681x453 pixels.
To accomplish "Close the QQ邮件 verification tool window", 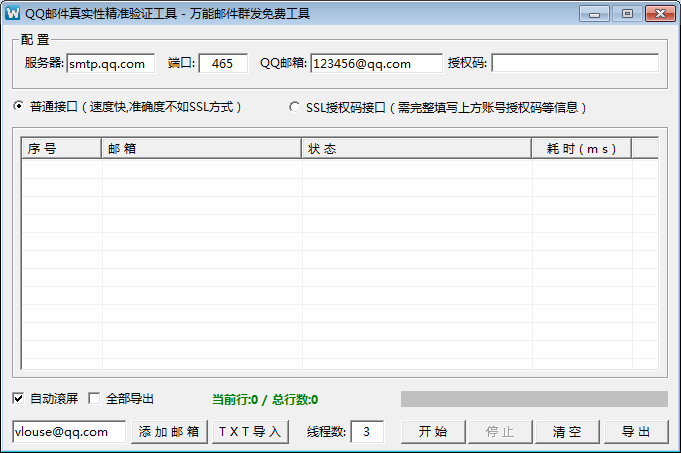I will [x=660, y=14].
